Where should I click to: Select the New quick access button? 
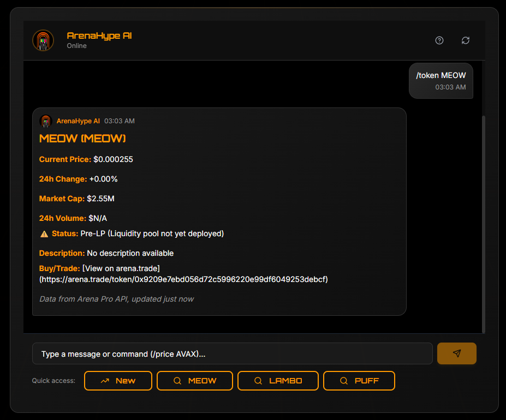118,381
